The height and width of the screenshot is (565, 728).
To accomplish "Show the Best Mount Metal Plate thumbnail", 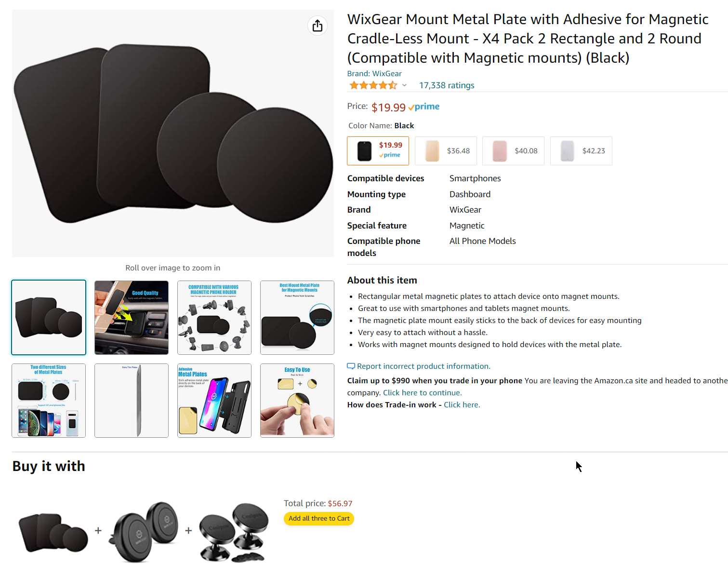I will point(297,318).
